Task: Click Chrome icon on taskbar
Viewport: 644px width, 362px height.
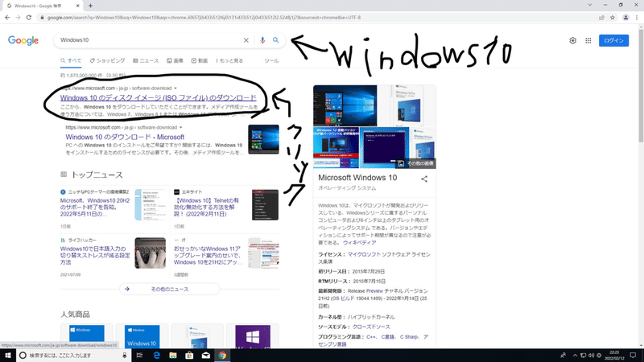Action: coord(222,356)
